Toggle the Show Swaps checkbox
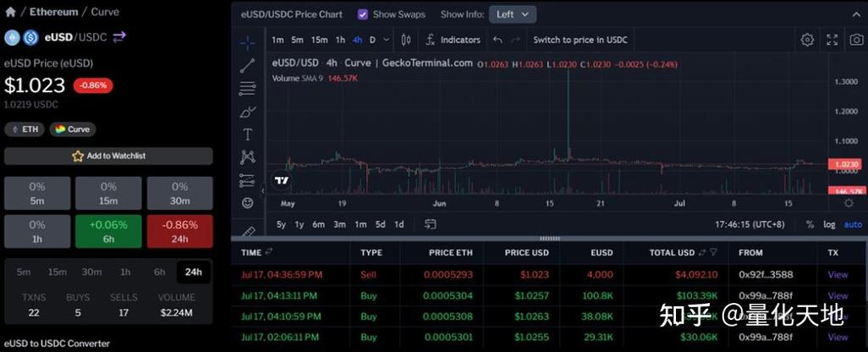This screenshot has height=352, width=868. click(363, 14)
